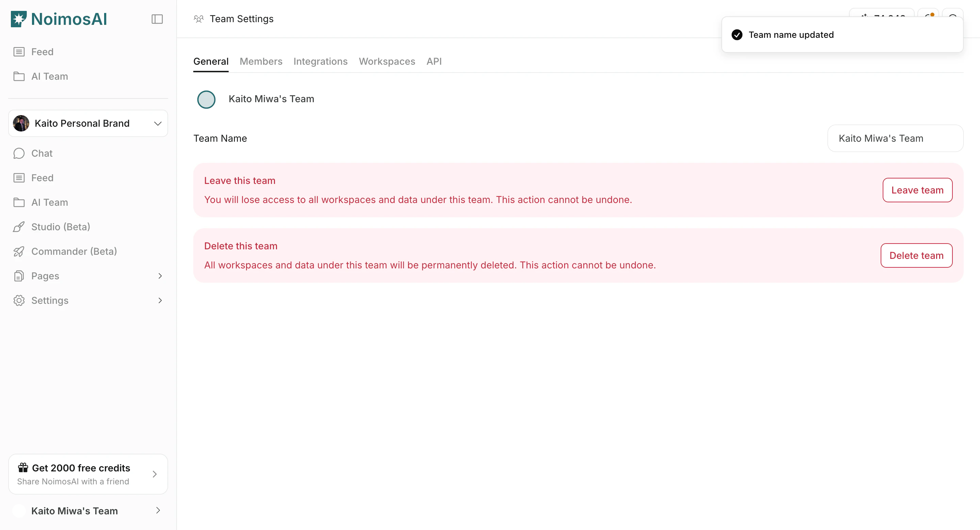Collapse sidebar with the panel toggle icon
The image size is (980, 530).
[157, 19]
